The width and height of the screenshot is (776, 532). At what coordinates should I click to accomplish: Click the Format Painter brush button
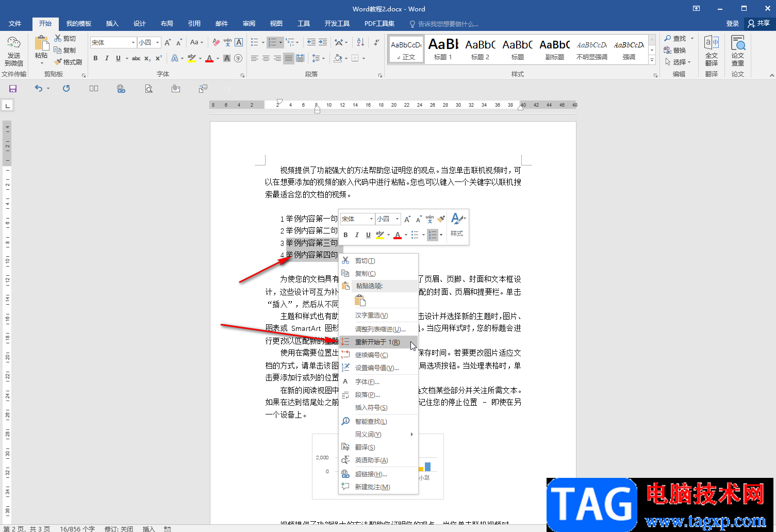[x=68, y=62]
